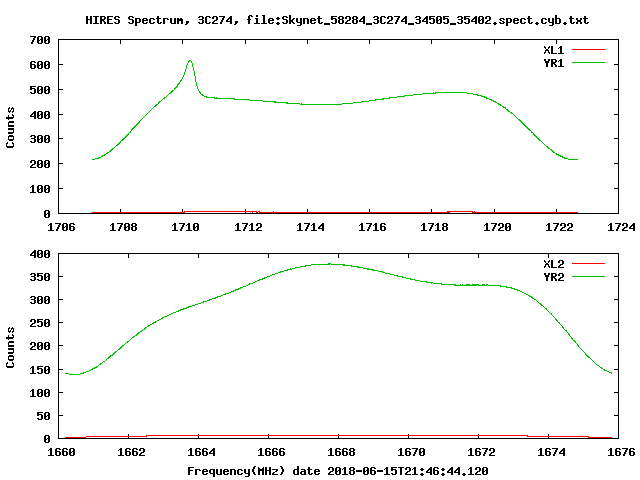Viewport: 640px width, 480px height.
Task: Click the green YR2 legend line sample
Action: pyautogui.click(x=588, y=277)
